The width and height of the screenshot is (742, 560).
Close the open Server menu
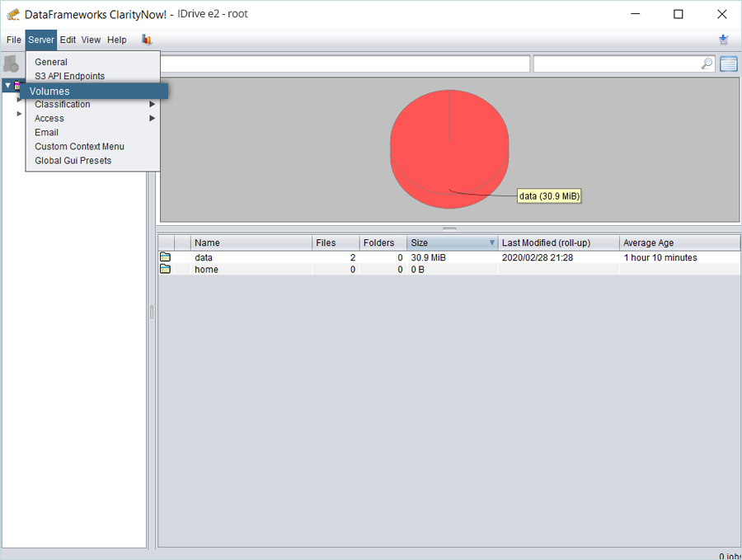[x=41, y=40]
